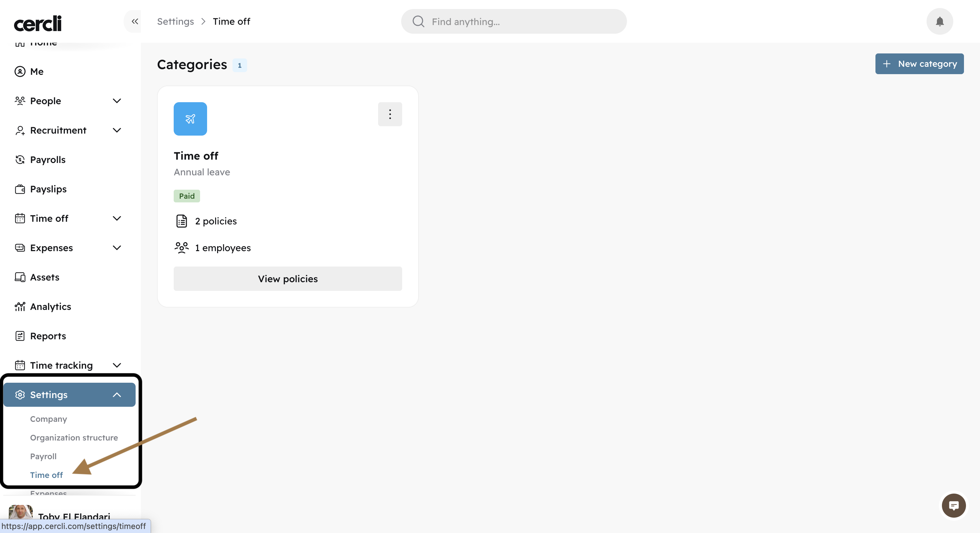
Task: Click the notification bell icon
Action: [939, 22]
